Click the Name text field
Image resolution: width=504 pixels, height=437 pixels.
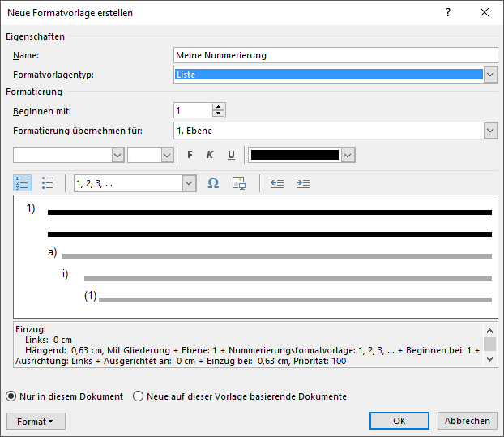(335, 55)
